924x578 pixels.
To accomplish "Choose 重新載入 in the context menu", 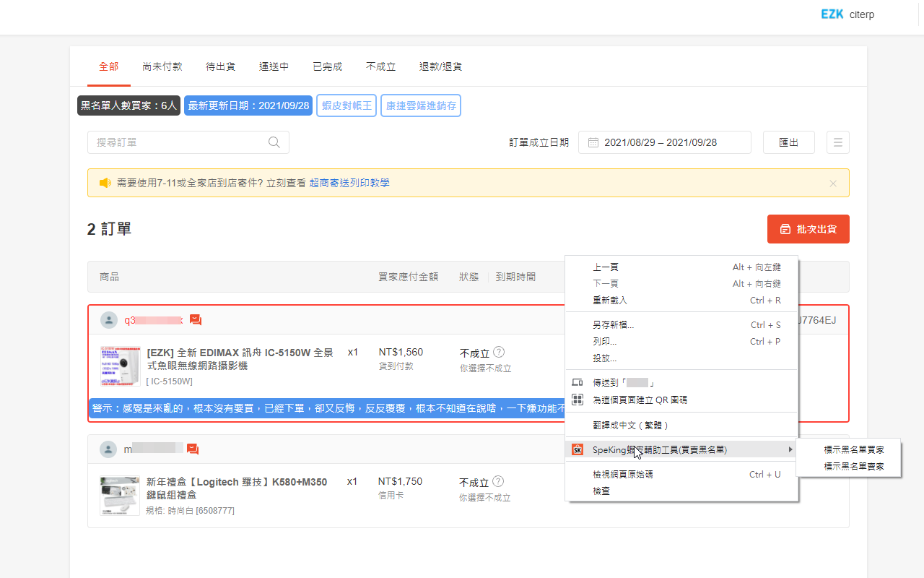I will click(610, 300).
